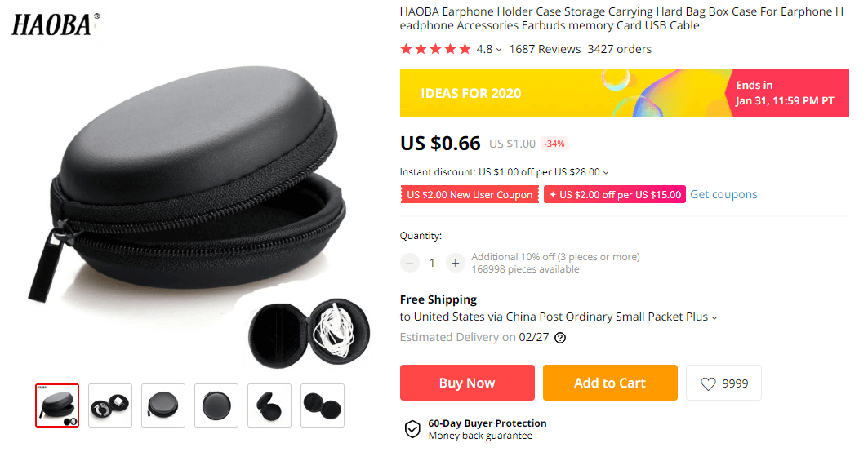Expand the instant discount details chevron

(606, 173)
